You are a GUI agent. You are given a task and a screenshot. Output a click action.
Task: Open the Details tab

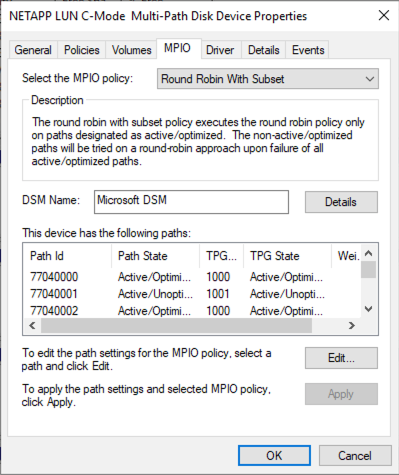264,50
